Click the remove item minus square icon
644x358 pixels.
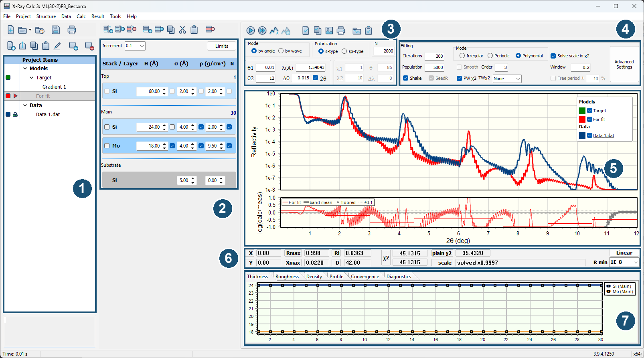tap(90, 46)
